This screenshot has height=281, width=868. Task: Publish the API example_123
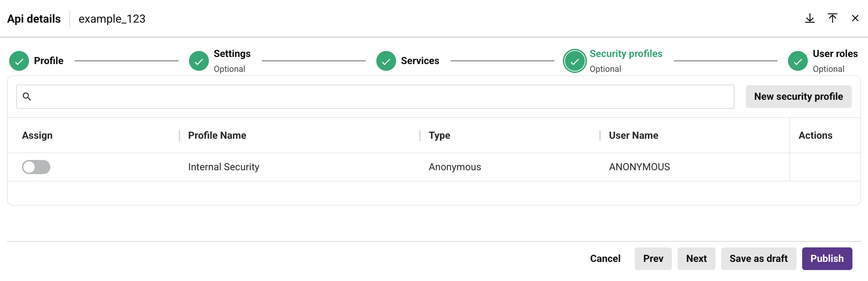827,258
